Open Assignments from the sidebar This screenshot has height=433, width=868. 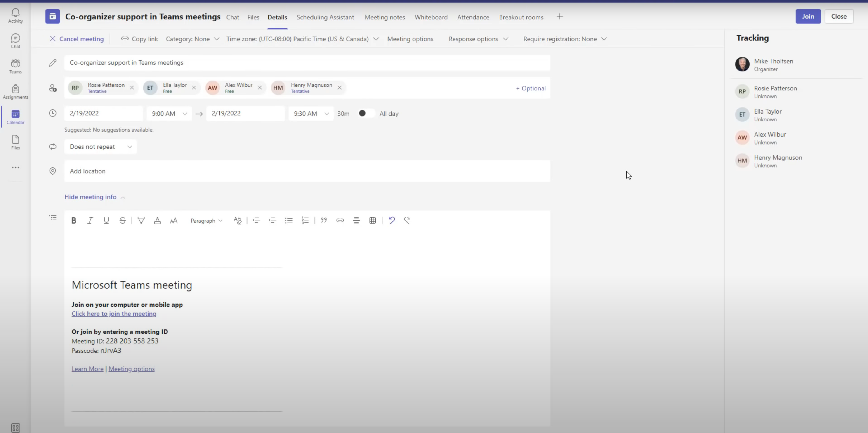click(x=15, y=91)
